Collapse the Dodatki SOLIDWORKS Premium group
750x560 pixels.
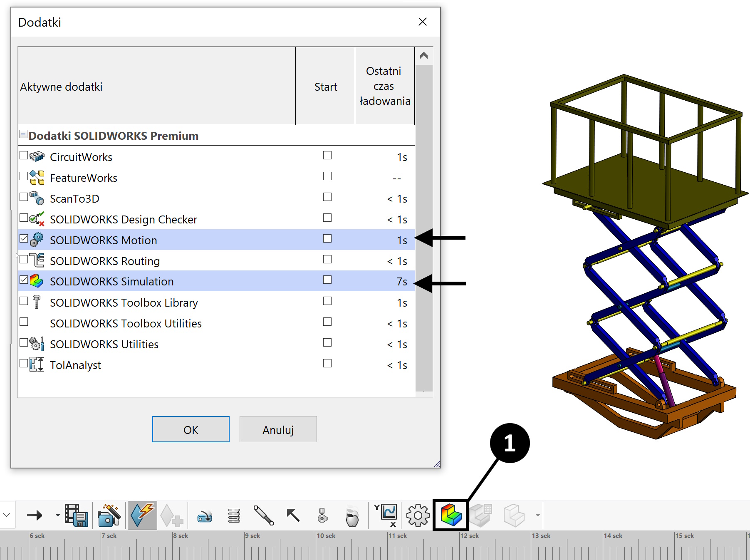24,134
